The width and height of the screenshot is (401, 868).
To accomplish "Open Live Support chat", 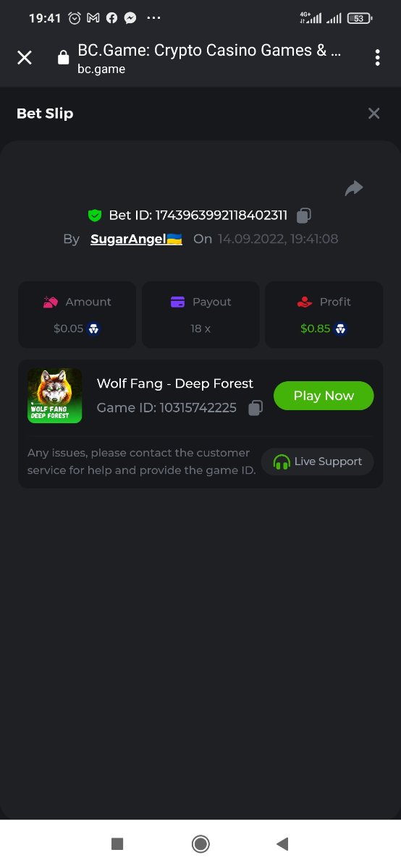I will pos(318,461).
